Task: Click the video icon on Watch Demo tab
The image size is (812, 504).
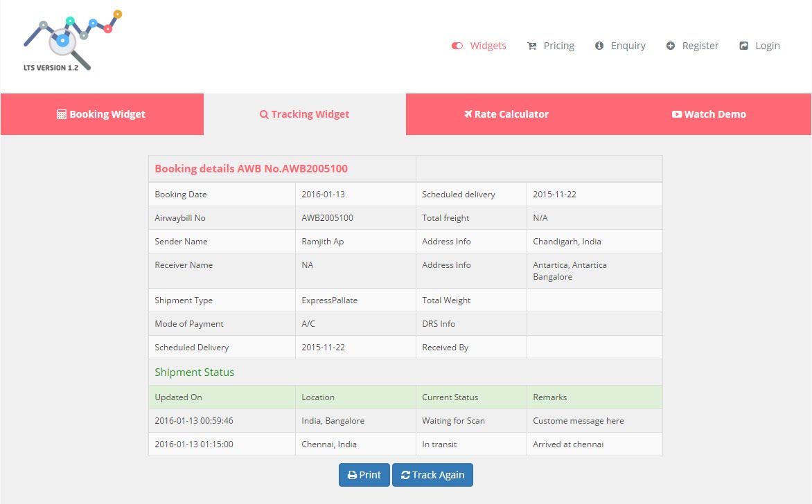Action: click(676, 114)
